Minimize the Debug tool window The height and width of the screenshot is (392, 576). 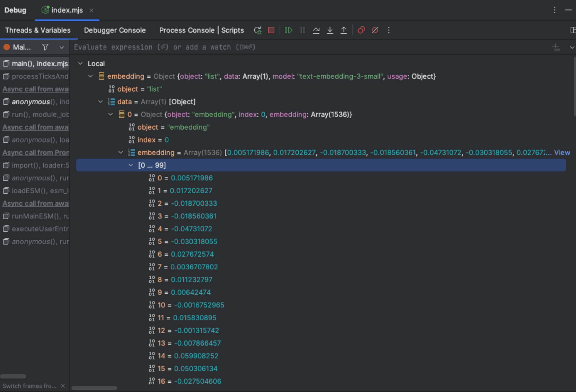click(568, 10)
